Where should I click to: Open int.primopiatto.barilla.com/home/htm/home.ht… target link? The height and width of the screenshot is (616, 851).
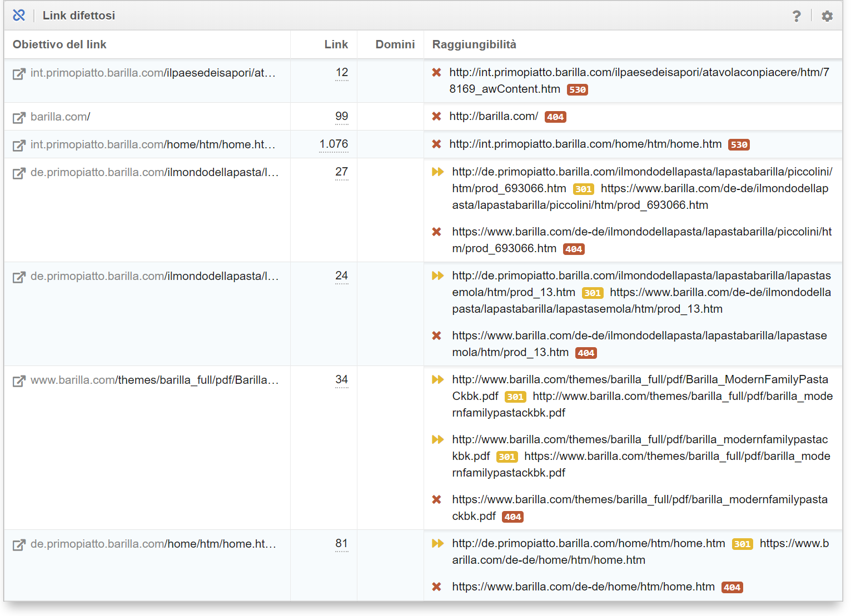153,144
